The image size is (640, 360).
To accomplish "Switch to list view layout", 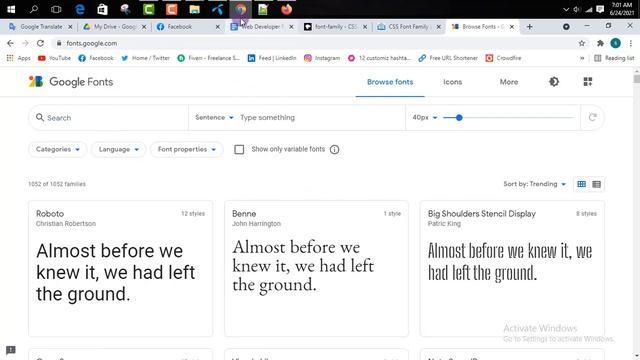I will 596,184.
